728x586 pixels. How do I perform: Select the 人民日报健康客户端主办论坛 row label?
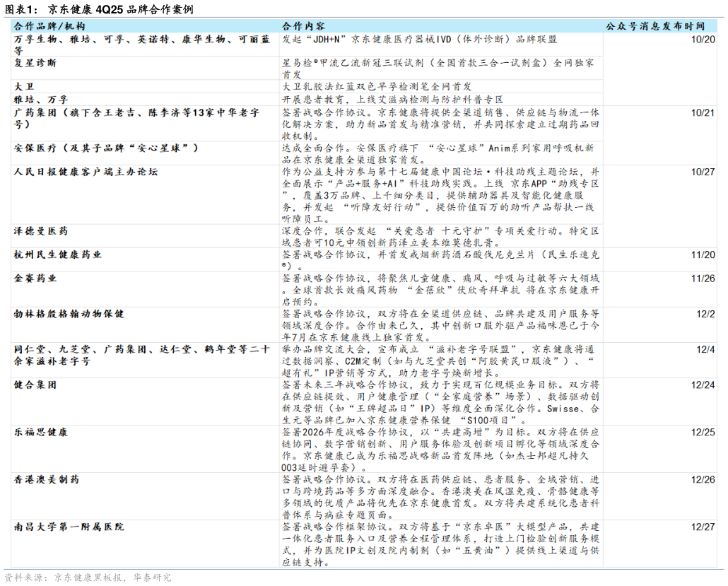tap(86, 172)
